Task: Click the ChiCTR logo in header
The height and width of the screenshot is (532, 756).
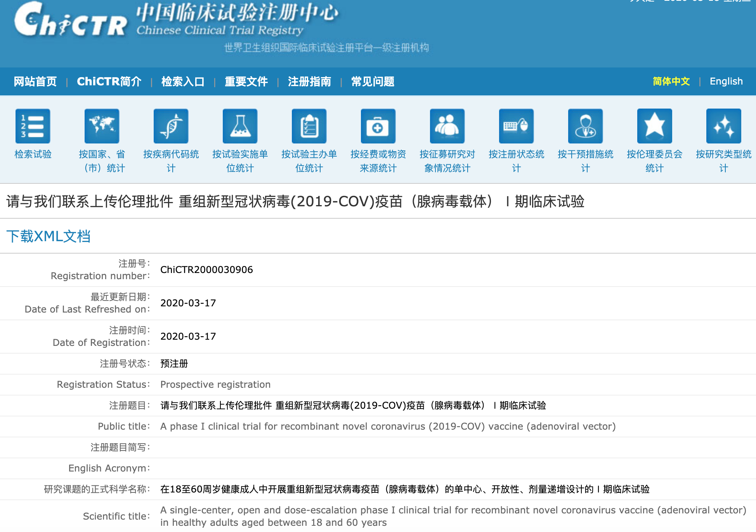Action: coord(71,21)
